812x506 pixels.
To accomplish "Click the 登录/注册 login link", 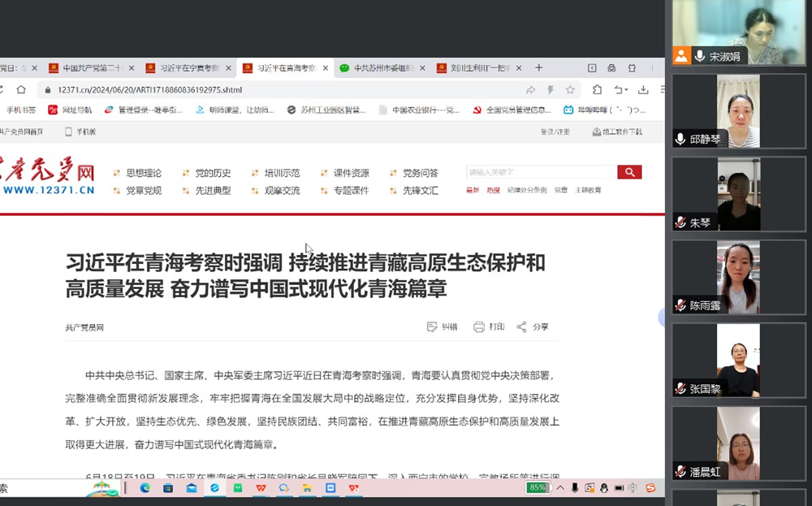I will click(x=555, y=132).
